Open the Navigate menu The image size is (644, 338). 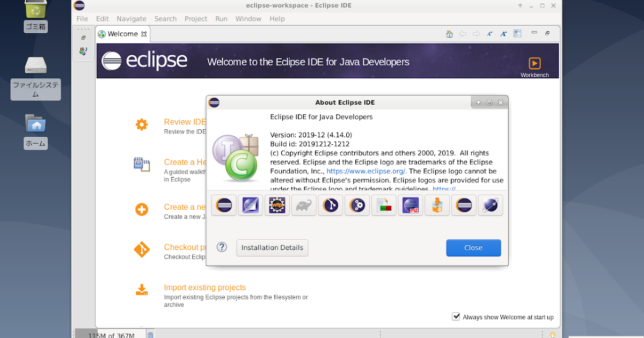[x=131, y=19]
